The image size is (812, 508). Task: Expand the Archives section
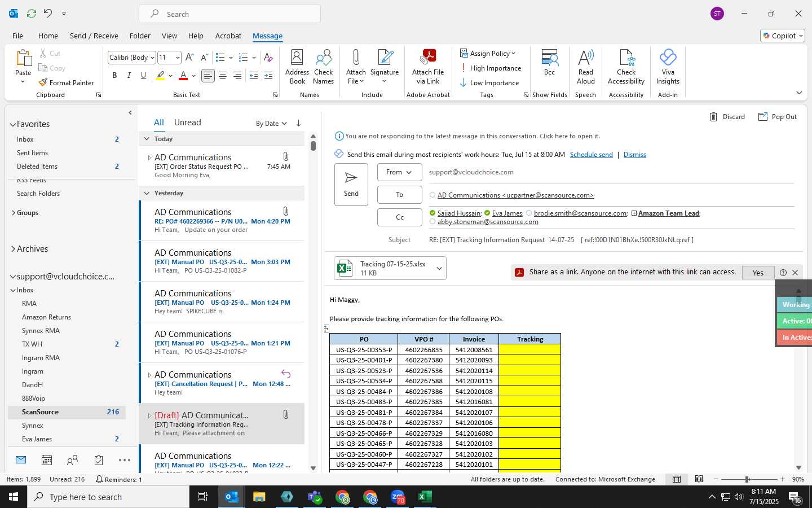point(12,249)
